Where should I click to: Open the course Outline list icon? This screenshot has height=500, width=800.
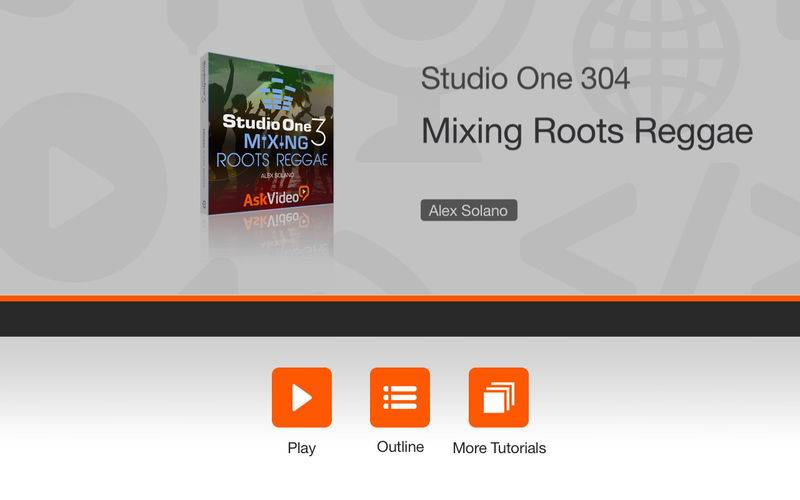[400, 397]
